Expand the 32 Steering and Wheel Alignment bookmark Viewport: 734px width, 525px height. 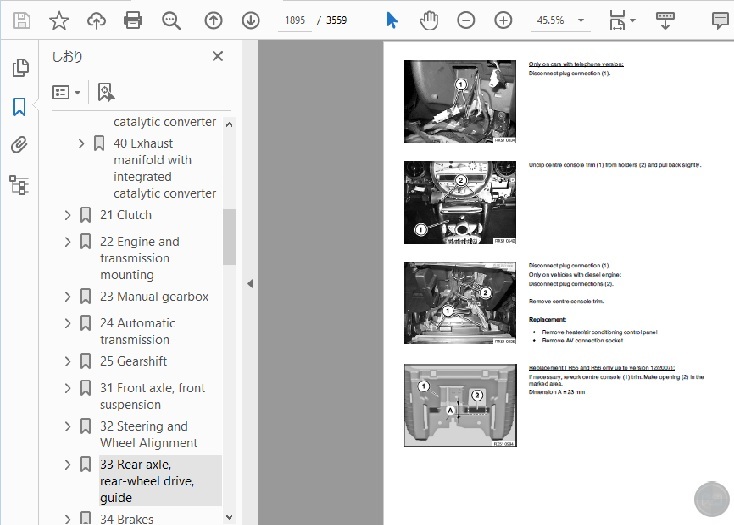67,426
